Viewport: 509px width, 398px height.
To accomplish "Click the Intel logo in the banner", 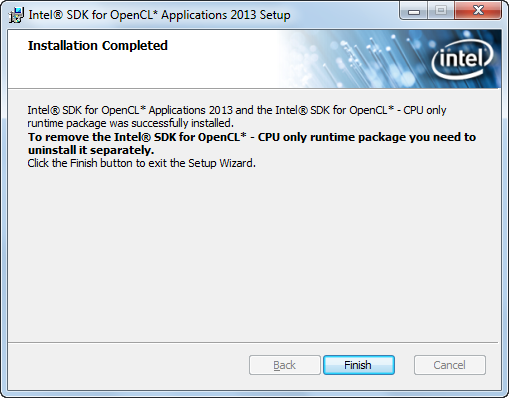I will pyautogui.click(x=462, y=59).
